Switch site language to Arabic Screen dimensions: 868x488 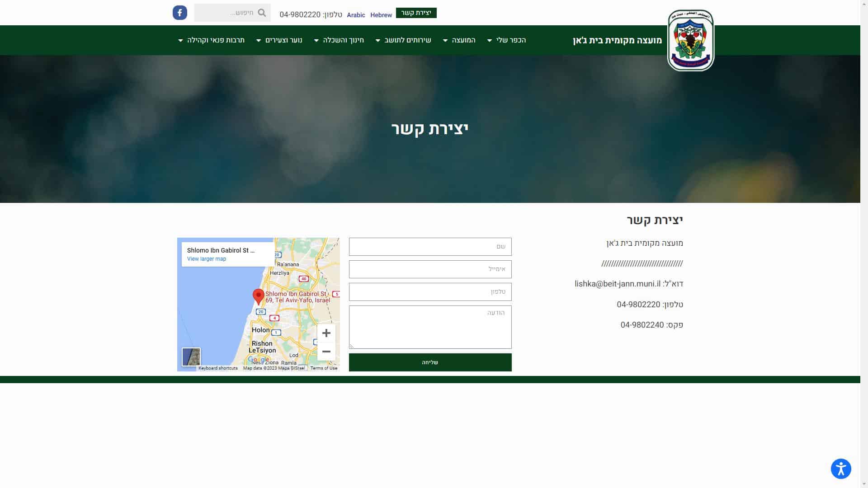356,15
